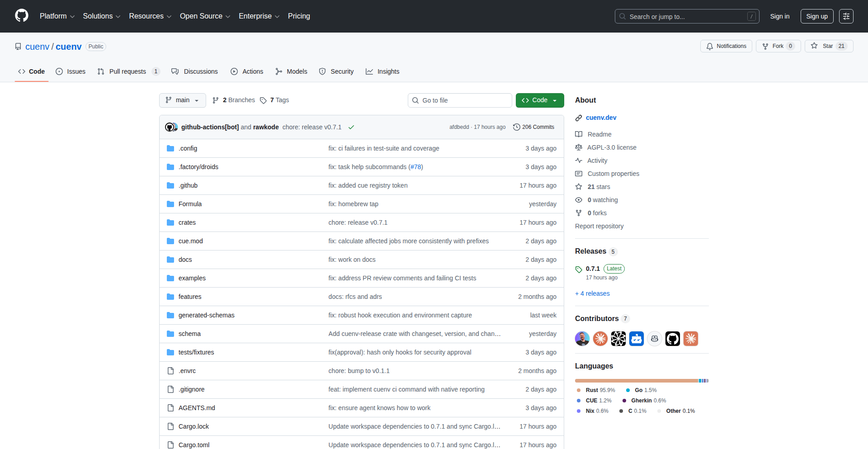The height and width of the screenshot is (449, 868).
Task: Switch to the Discussions tab
Action: [x=194, y=71]
